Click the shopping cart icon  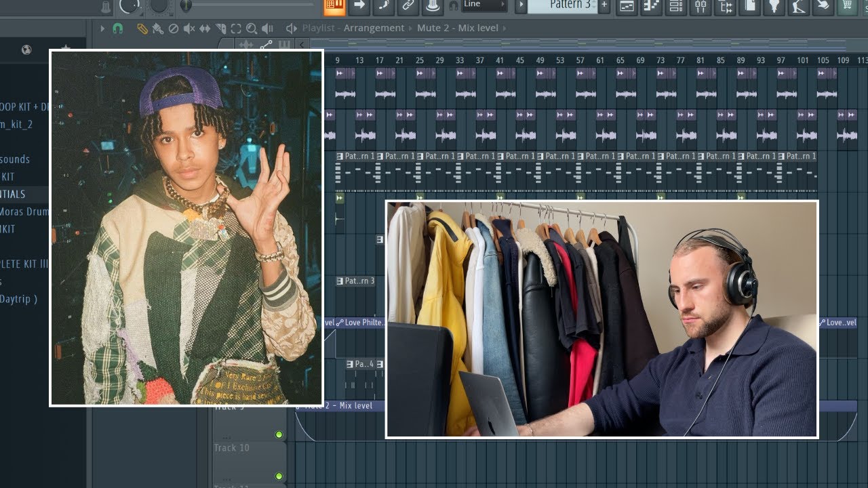pyautogui.click(x=847, y=6)
